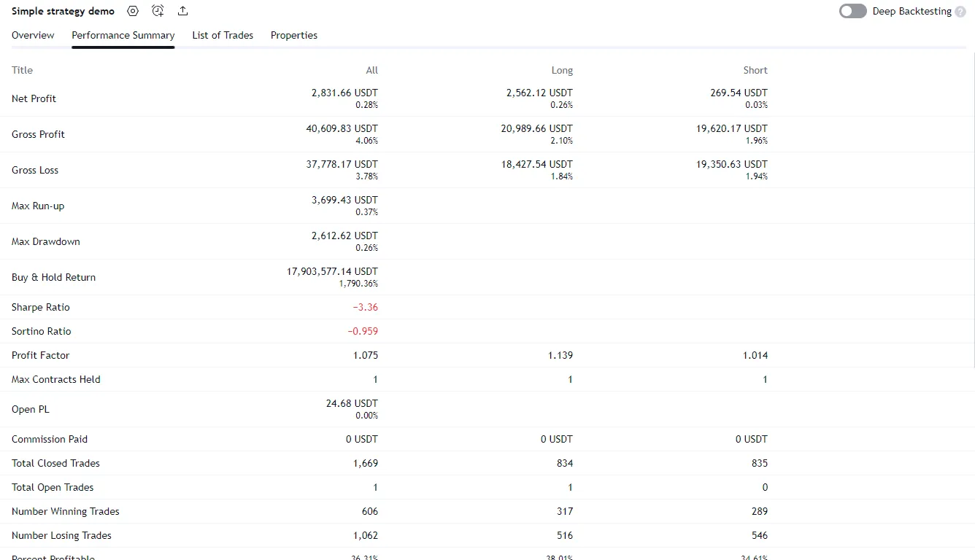This screenshot has width=975, height=560.
Task: Click the export data upload icon
Action: tap(182, 11)
